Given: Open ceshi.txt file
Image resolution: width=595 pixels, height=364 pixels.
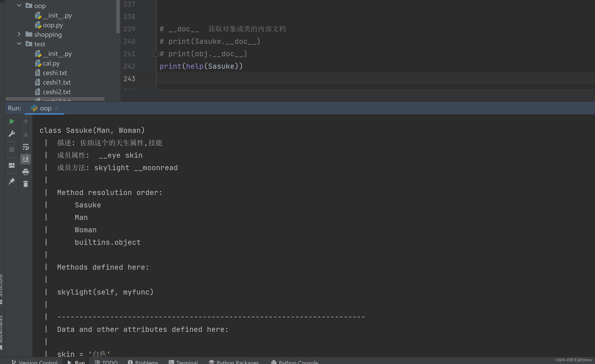Looking at the screenshot, I should pyautogui.click(x=55, y=73).
